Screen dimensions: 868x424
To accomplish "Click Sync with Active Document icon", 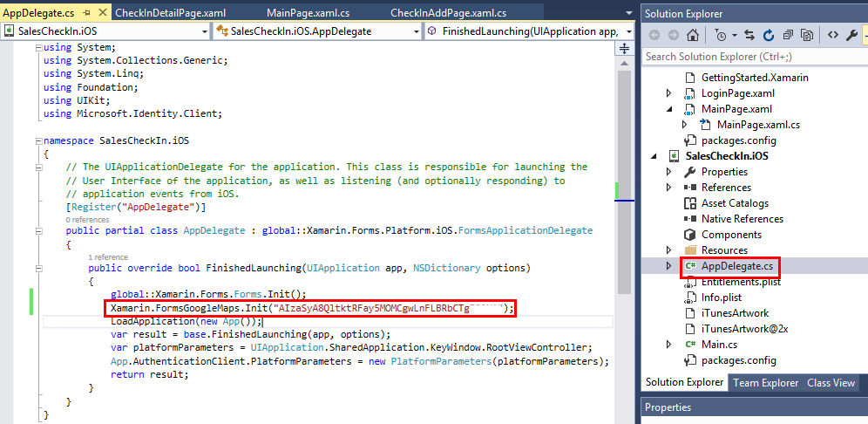I will [749, 36].
